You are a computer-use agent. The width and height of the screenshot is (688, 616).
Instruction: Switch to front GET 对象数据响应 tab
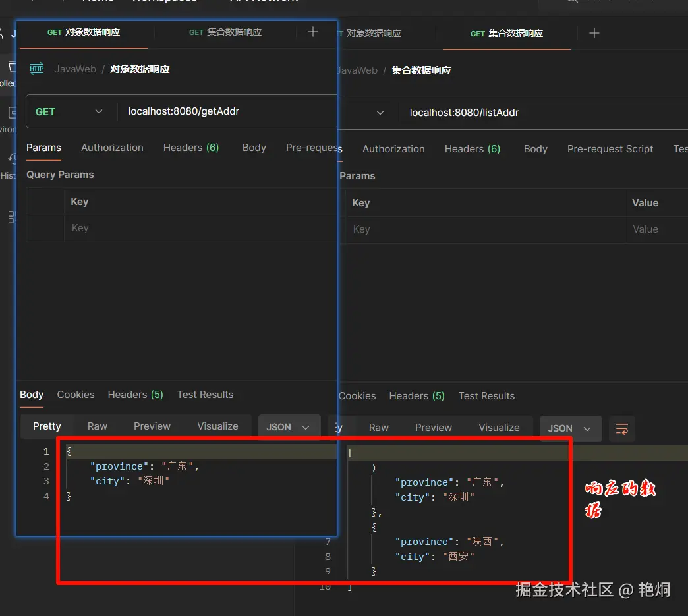click(84, 32)
